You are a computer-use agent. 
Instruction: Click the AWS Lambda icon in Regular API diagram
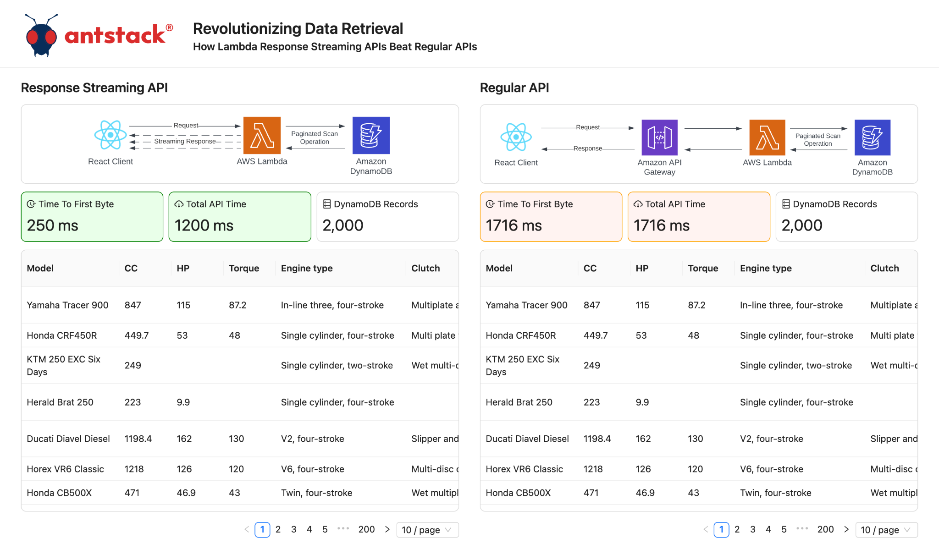[767, 137]
